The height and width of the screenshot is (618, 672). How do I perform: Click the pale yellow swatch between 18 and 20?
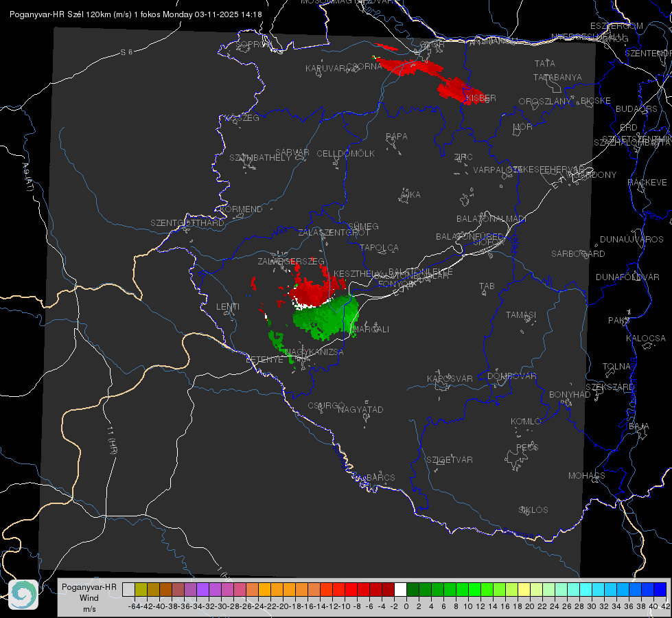[x=524, y=589]
